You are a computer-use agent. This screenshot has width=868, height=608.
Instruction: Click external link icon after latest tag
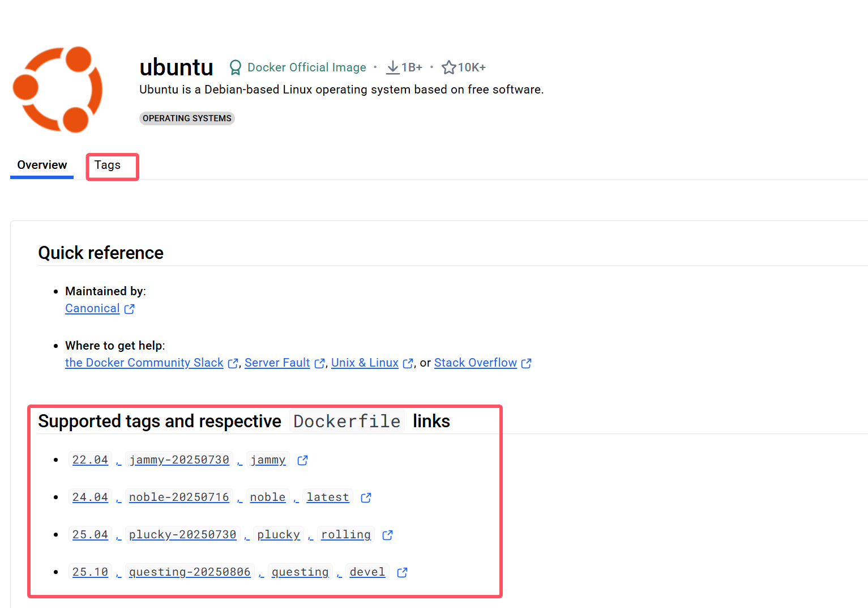(366, 498)
